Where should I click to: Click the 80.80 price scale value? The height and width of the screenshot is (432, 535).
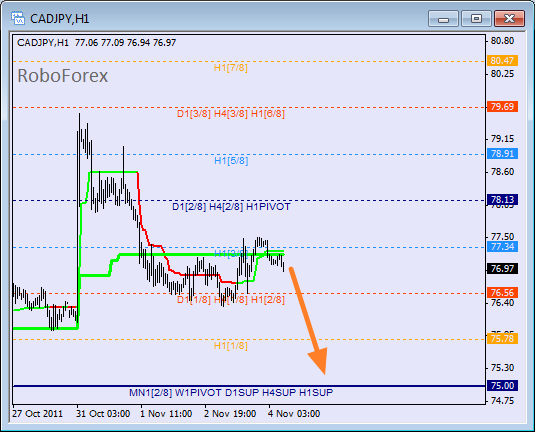click(x=502, y=41)
